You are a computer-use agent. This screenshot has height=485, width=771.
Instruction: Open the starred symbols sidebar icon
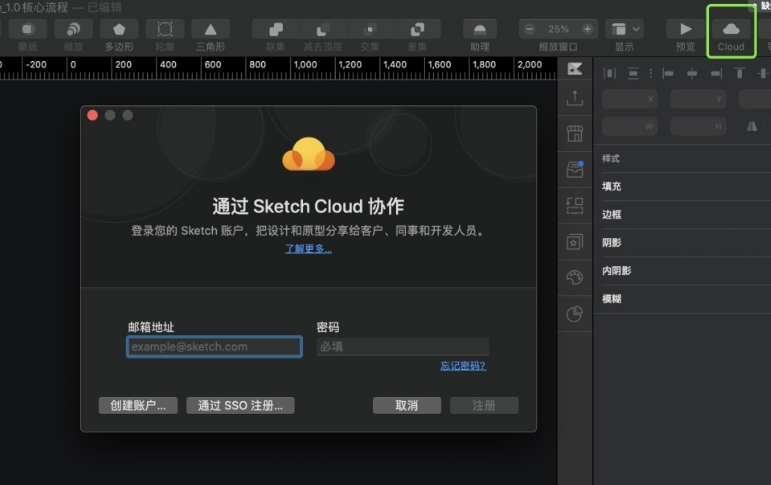(575, 242)
